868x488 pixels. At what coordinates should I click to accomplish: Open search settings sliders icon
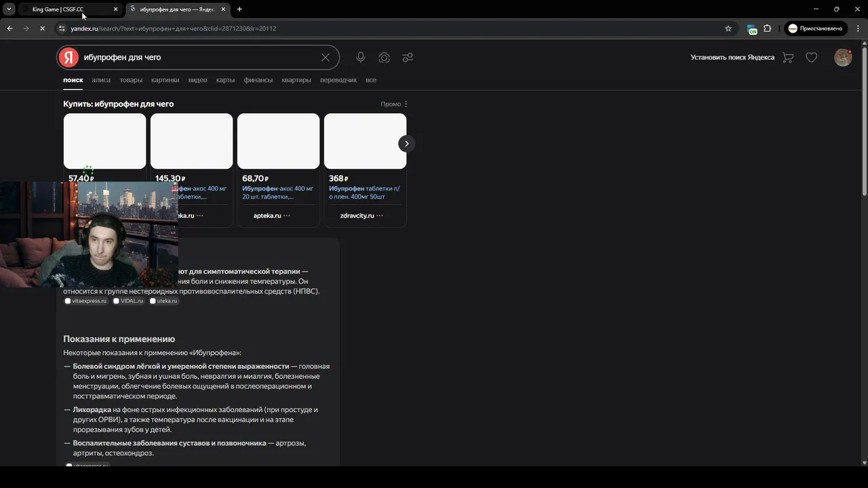408,58
